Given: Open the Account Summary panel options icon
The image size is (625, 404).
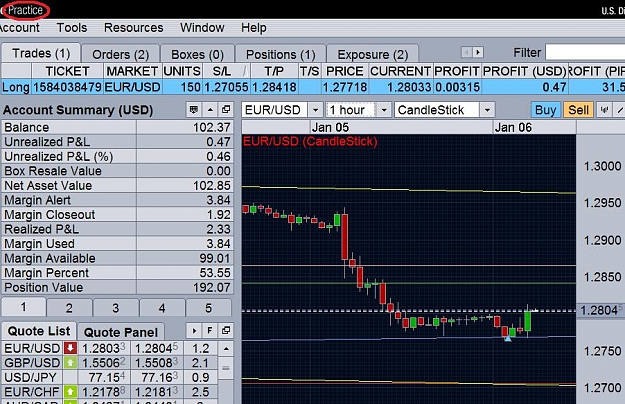Looking at the screenshot, I should 194,110.
